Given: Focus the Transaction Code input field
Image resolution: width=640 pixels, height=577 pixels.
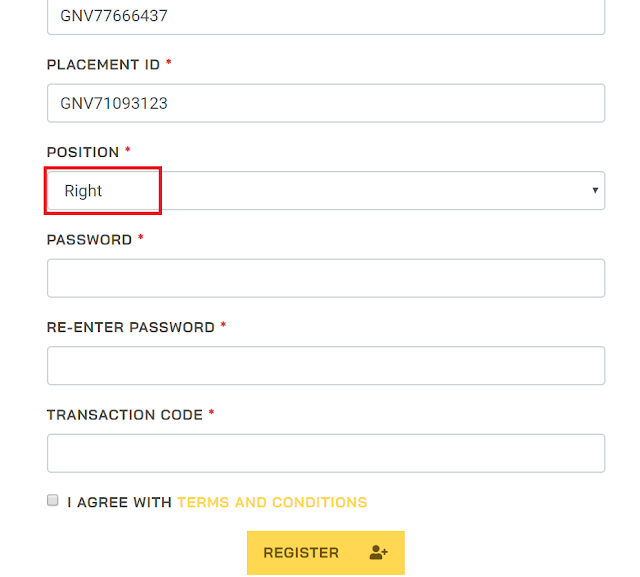Looking at the screenshot, I should (x=326, y=453).
